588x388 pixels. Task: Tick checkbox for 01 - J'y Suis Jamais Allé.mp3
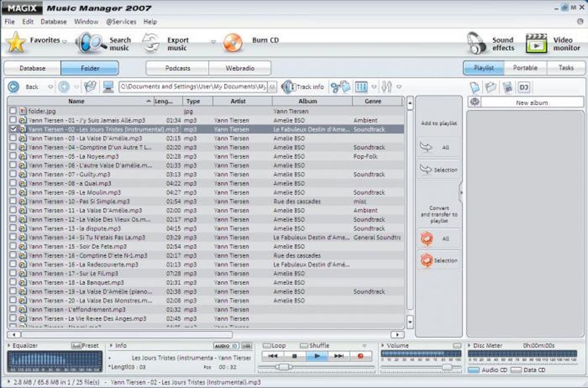(x=13, y=120)
